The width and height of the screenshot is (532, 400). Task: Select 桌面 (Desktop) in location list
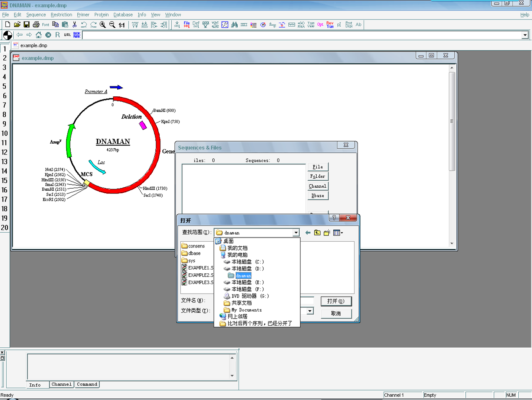click(x=224, y=241)
